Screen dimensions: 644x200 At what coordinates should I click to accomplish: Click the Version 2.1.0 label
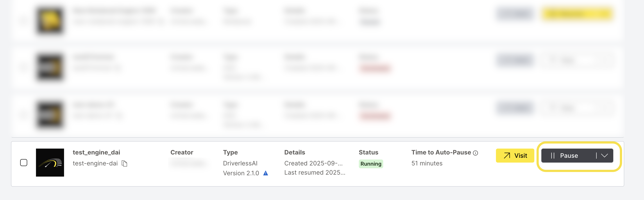click(241, 173)
